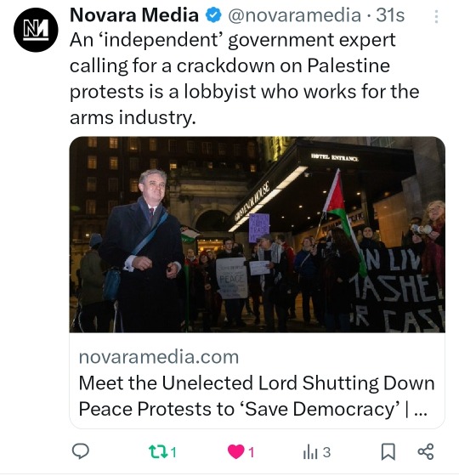The height and width of the screenshot is (476, 459).
Task: Open the three-dot more options menu
Action: 436,17
